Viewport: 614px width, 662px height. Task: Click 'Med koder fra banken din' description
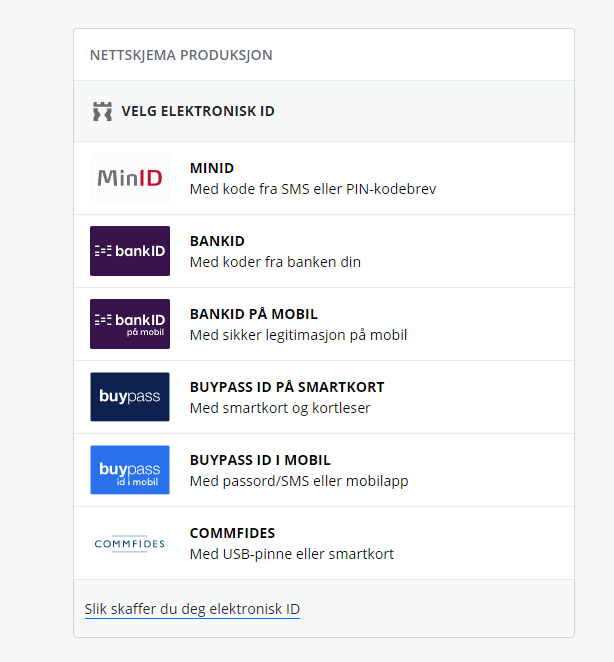click(275, 262)
